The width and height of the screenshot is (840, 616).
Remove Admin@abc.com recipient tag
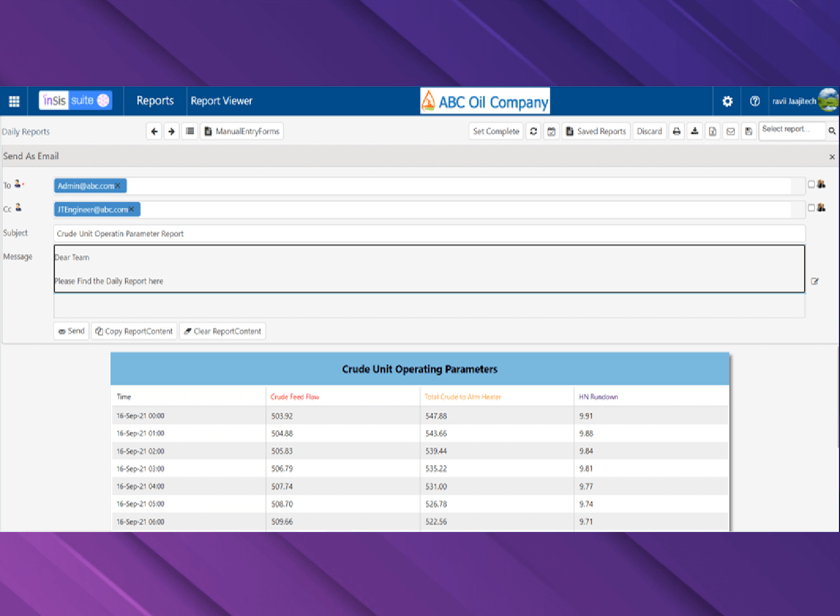(118, 186)
